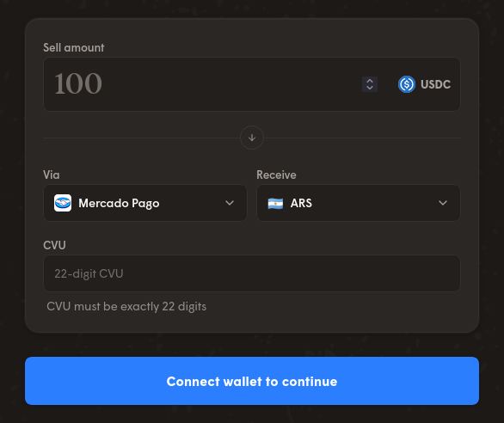Click the 'CVU must be exactly 22 digits' hint
Viewport: 504px width, 423px height.
(126, 307)
